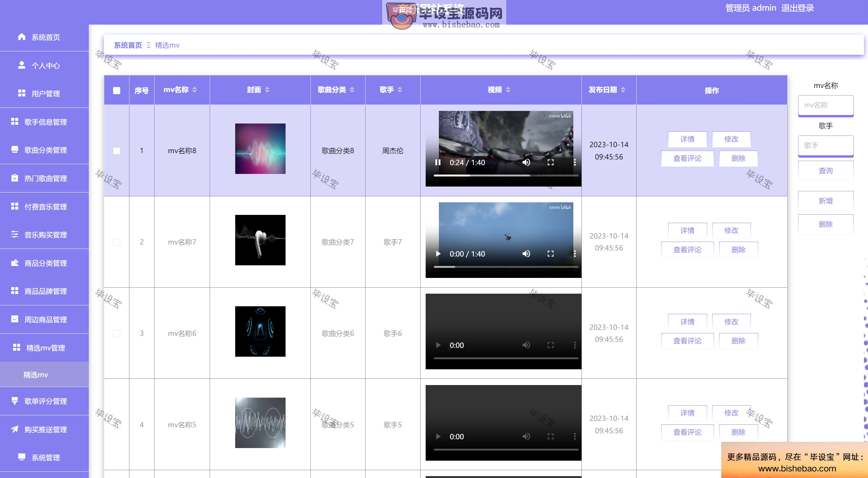Click fullscreen icon on mv名称5 video
Image resolution: width=868 pixels, height=478 pixels.
pos(550,436)
